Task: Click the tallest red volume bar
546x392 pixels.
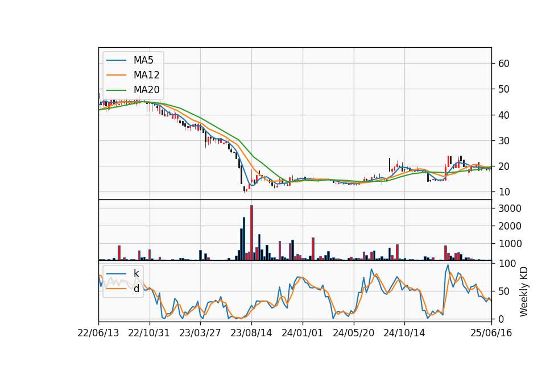Action: coord(252,233)
